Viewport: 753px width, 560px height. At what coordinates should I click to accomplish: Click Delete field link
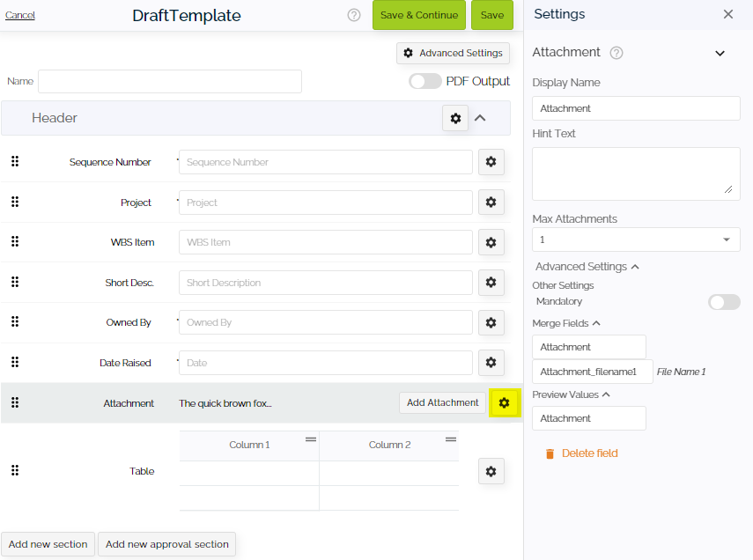pos(590,453)
